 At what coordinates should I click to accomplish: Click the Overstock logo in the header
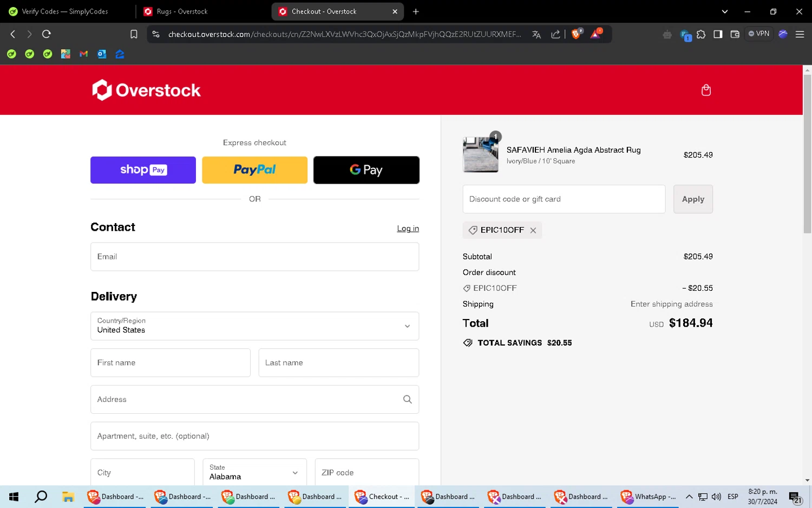click(146, 90)
